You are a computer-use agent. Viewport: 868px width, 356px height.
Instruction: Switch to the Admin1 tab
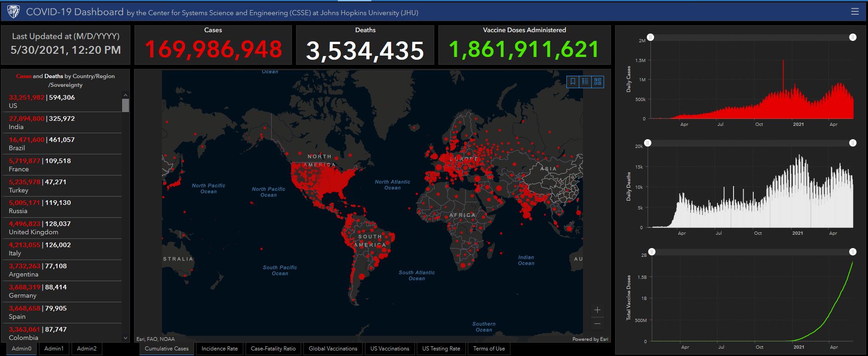(54, 349)
